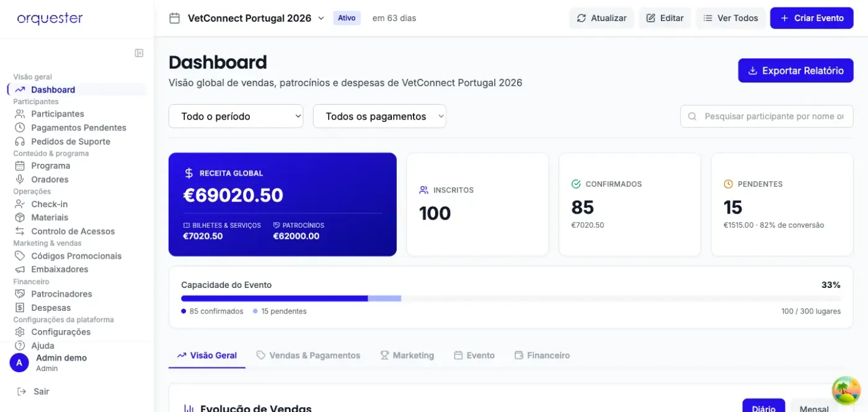Open the VetConnect Portugal 2026 event selector
Viewport: 868px width, 412px height.
(256, 18)
